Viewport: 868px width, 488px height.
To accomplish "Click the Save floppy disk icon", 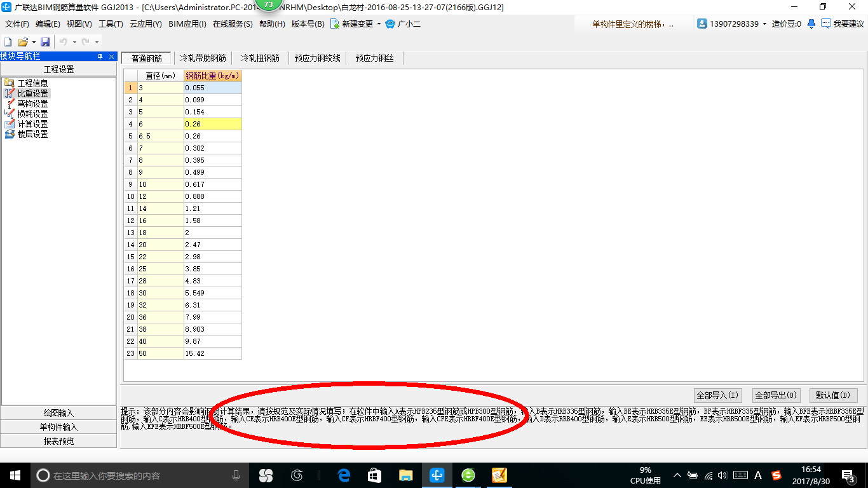I will pyautogui.click(x=45, y=42).
